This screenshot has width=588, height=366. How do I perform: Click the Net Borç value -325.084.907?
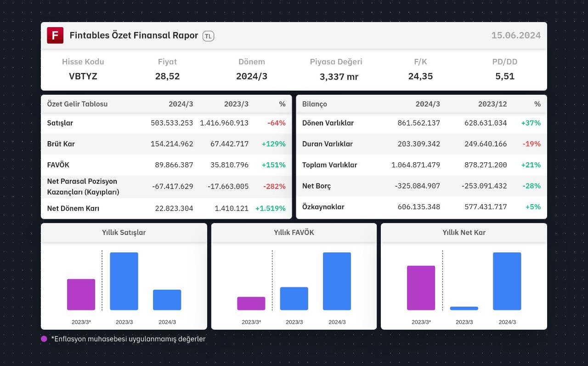tap(418, 186)
